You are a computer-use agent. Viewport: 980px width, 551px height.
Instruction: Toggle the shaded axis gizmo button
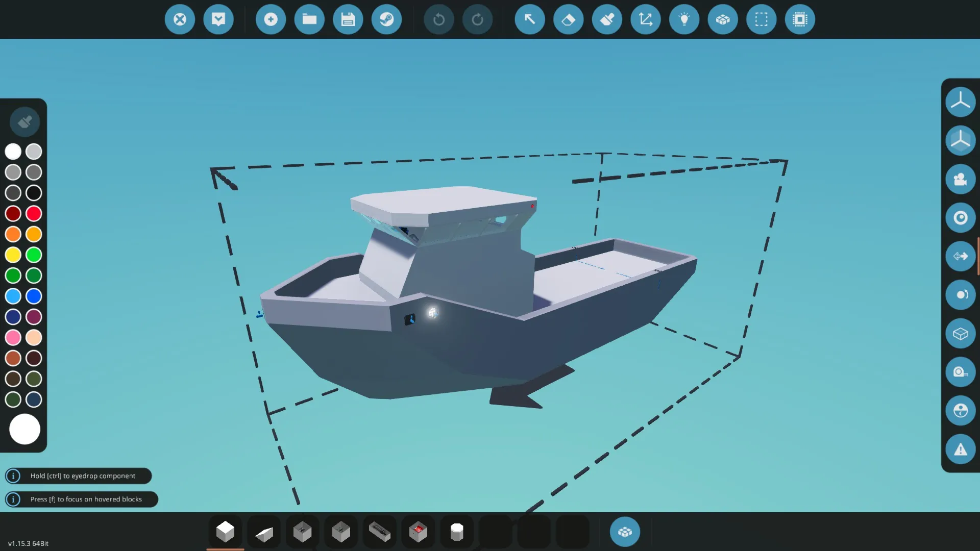tap(960, 140)
